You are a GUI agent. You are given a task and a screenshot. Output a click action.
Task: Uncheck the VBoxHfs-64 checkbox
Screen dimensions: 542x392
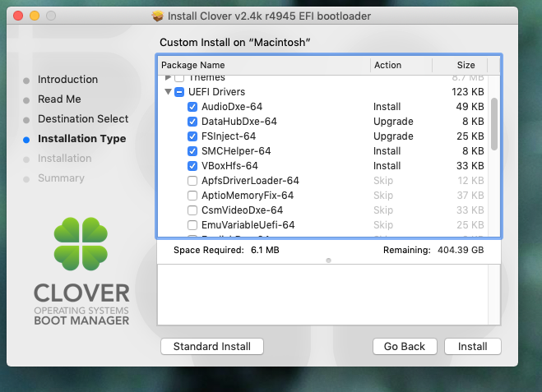tap(192, 166)
